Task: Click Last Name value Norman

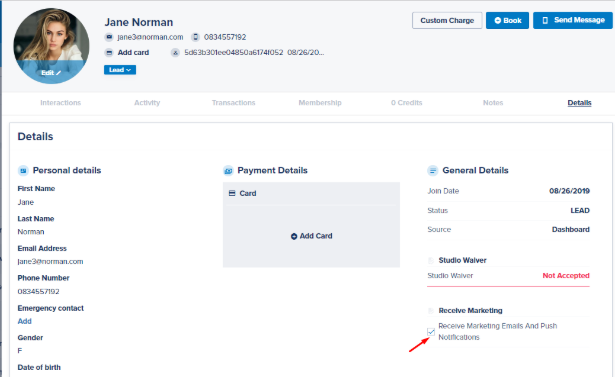Action: pyautogui.click(x=31, y=232)
